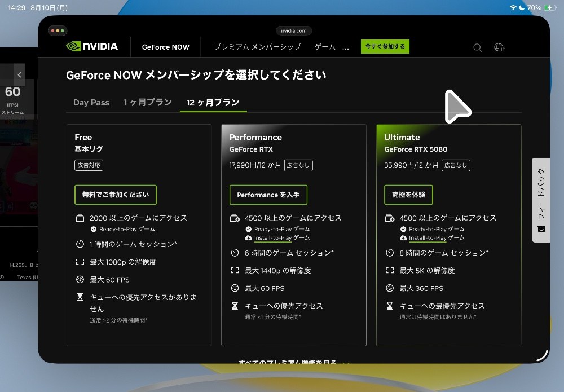Viewport: 564px width, 392px height.
Task: Click the hourglass queue icon in Performance card
Action: tap(235, 306)
